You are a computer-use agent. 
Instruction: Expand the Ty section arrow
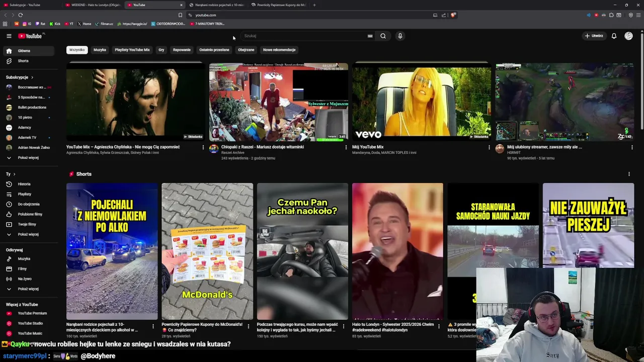14,174
